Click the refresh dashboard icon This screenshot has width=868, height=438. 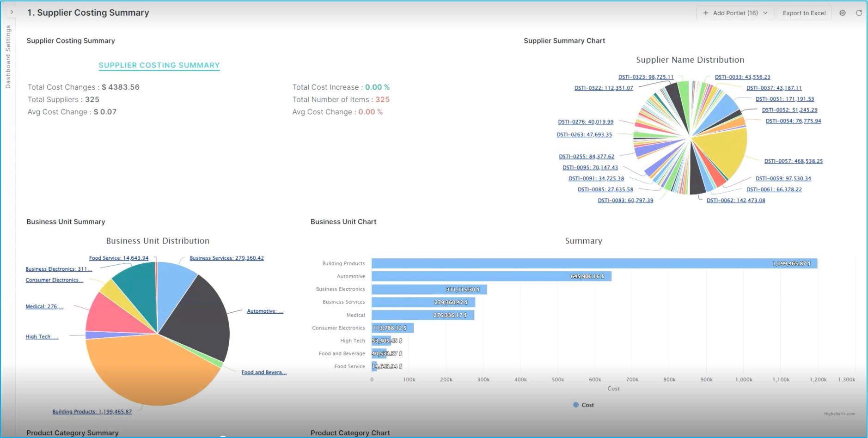coord(859,13)
